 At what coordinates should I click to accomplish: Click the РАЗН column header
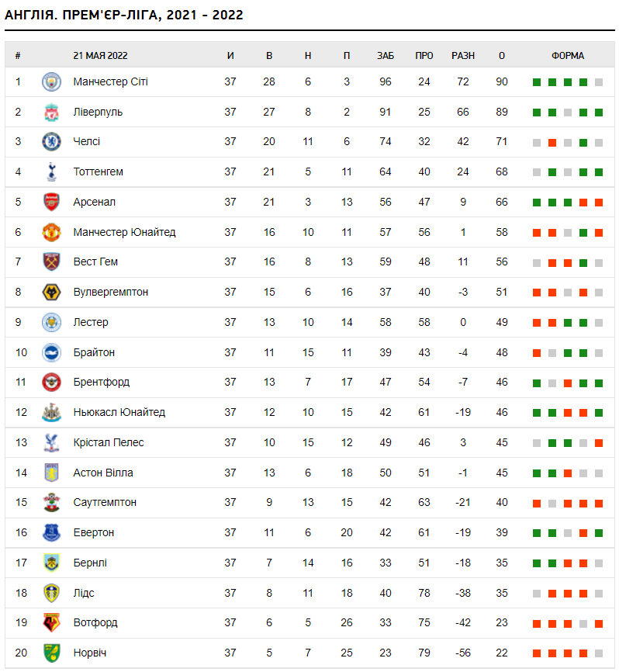tap(463, 56)
